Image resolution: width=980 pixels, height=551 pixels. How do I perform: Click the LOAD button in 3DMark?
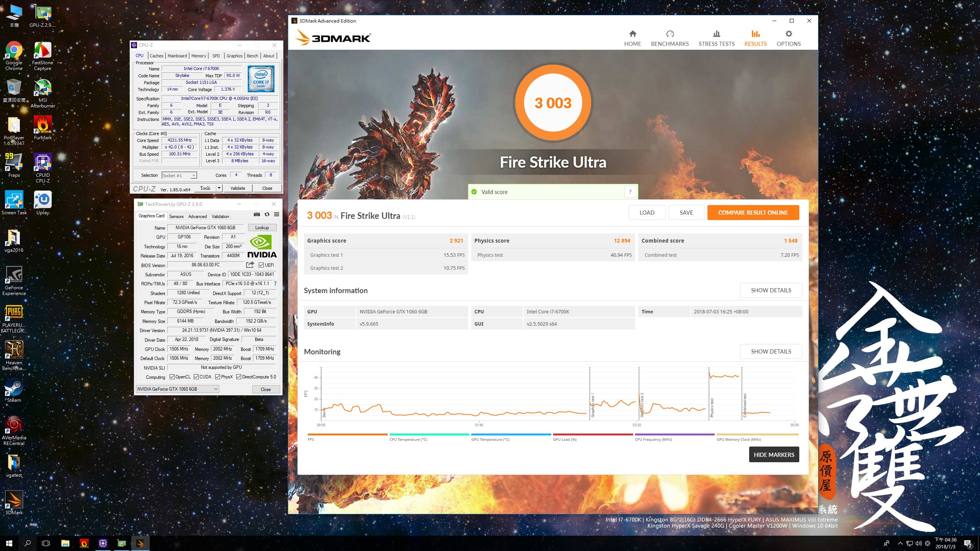pos(647,212)
